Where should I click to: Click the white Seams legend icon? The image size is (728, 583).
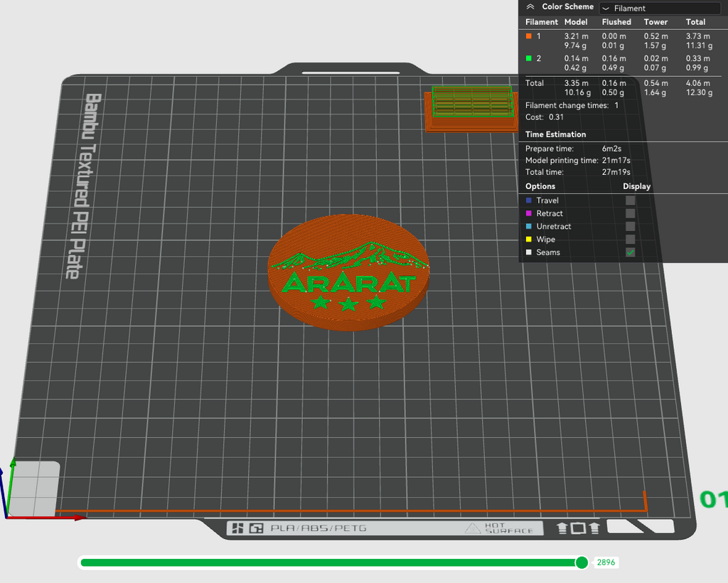click(x=528, y=252)
